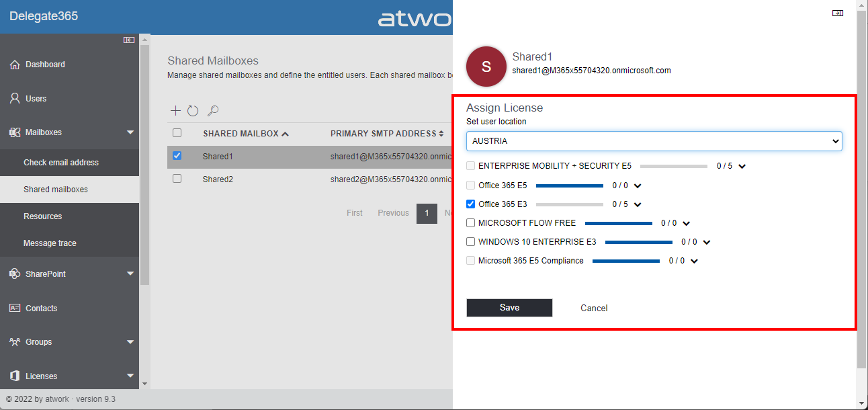Refresh the shared mailboxes list

[193, 110]
